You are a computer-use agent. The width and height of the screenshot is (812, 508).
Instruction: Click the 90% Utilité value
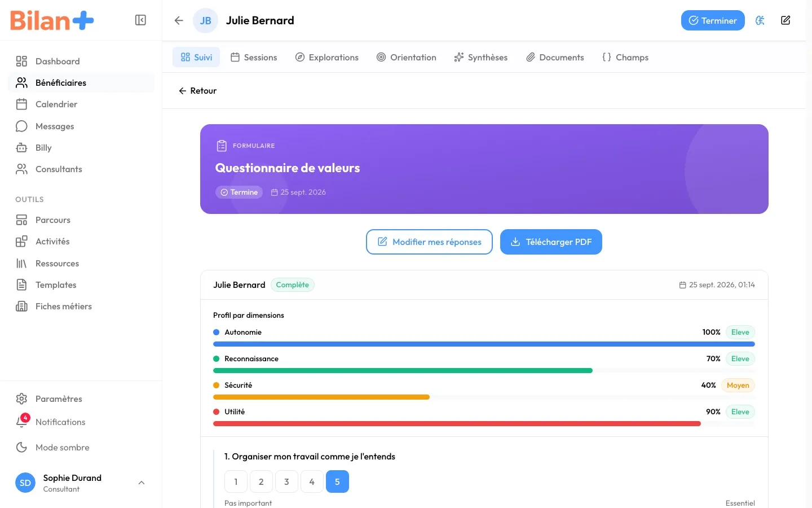[x=713, y=412]
